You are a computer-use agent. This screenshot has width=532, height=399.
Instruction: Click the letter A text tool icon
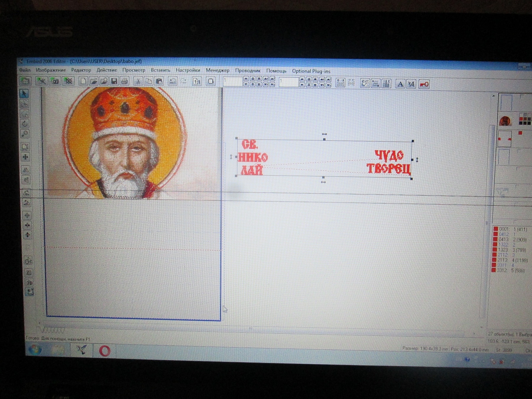pyautogui.click(x=400, y=84)
